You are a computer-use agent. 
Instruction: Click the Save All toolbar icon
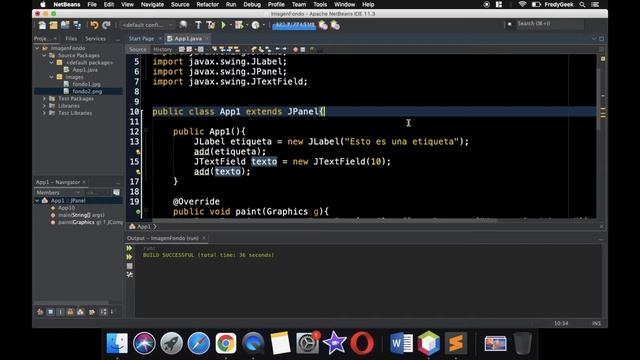(x=77, y=25)
